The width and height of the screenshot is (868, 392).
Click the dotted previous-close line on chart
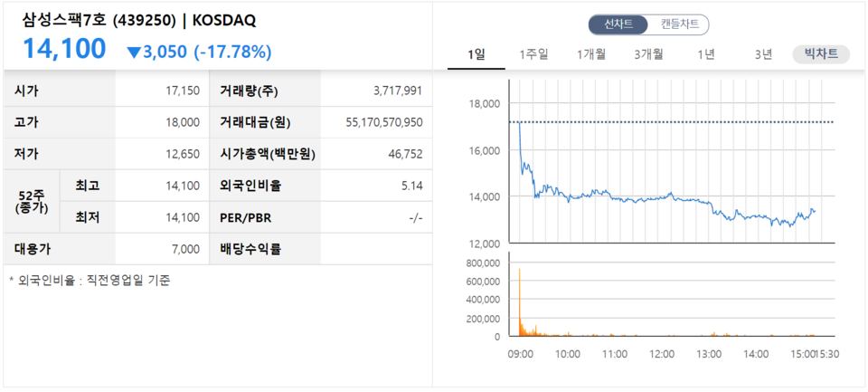671,122
